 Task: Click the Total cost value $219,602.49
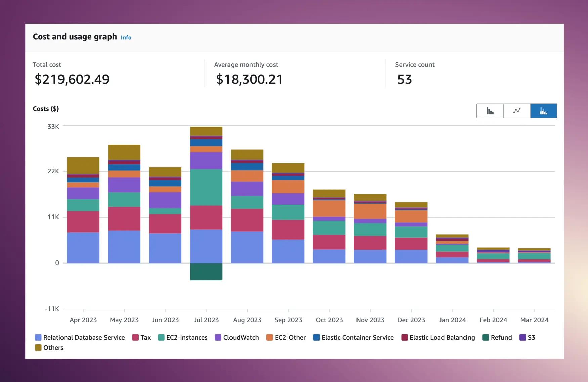coord(72,79)
